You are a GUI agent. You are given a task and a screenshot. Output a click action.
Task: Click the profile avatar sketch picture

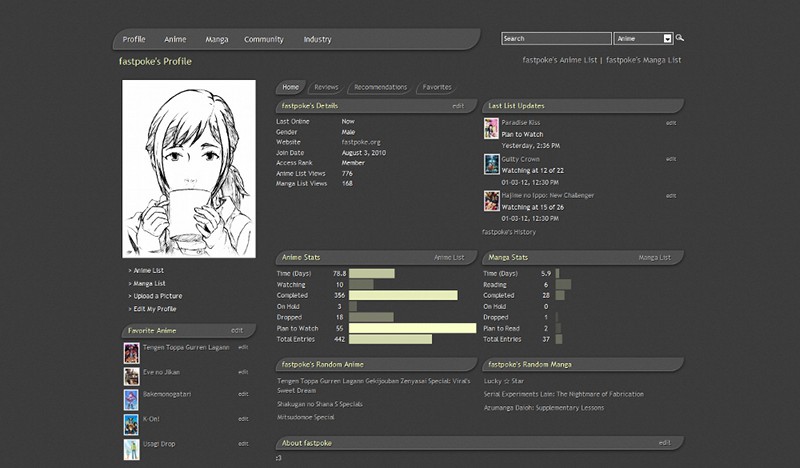click(189, 168)
